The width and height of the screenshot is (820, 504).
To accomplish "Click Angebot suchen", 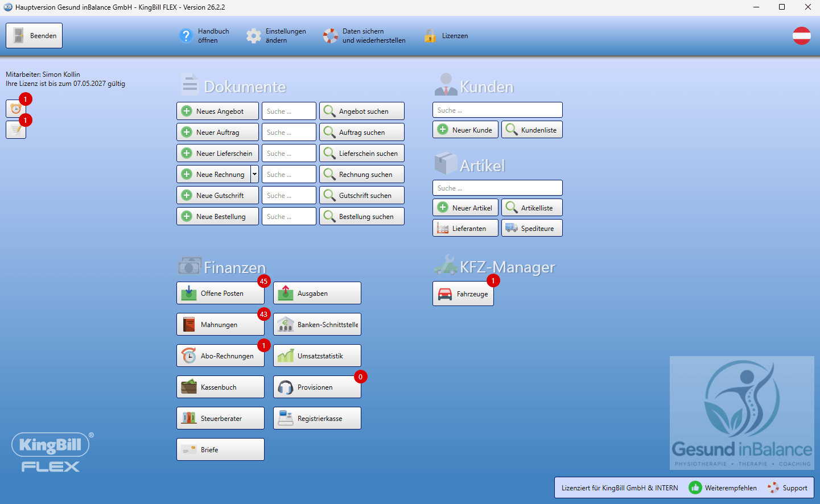I will (362, 111).
